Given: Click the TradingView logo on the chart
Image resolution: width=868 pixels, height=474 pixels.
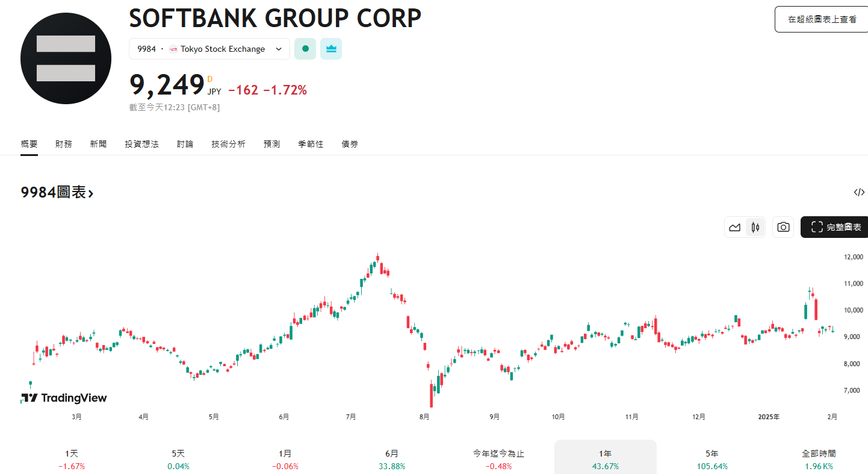Looking at the screenshot, I should click(63, 398).
